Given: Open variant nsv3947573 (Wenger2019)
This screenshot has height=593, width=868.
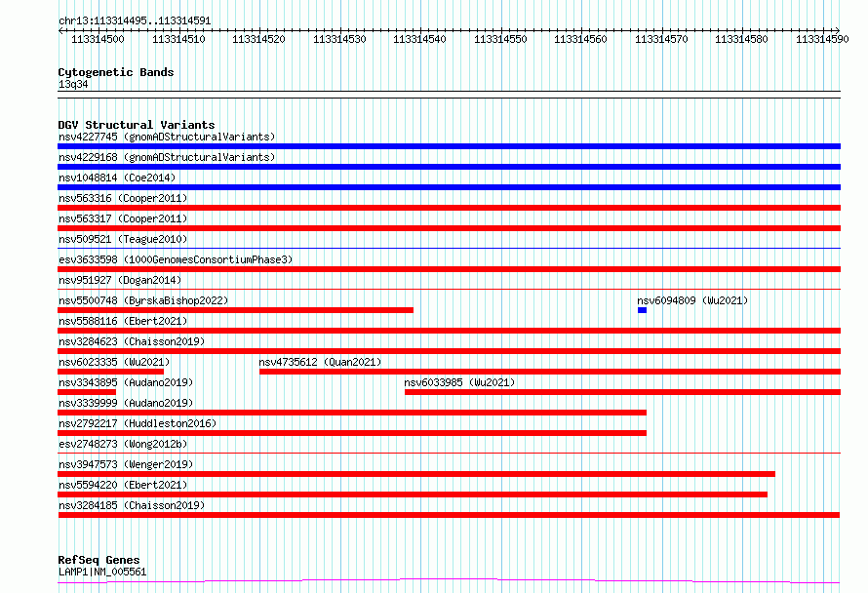Looking at the screenshot, I should [126, 464].
